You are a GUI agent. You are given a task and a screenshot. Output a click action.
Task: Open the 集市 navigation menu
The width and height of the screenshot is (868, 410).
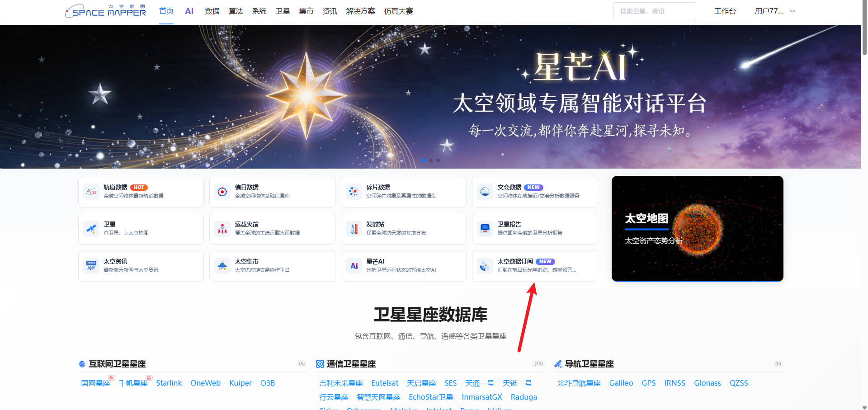(306, 11)
